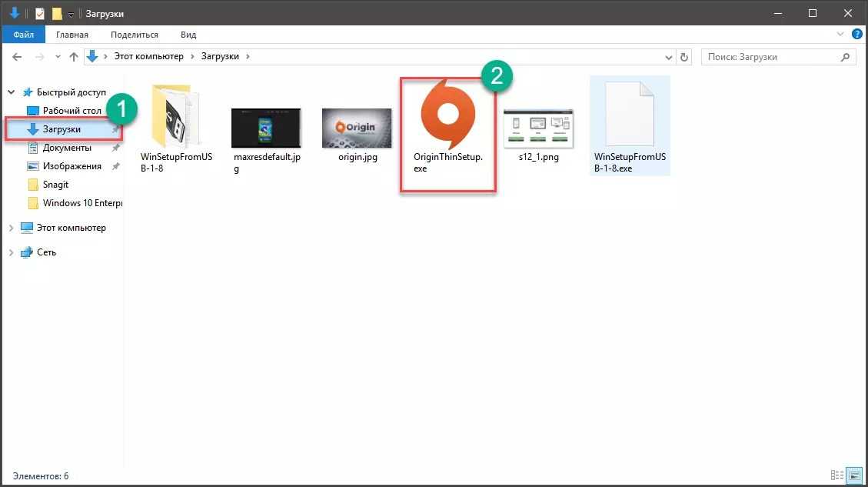Click the New folder quick access icon

click(57, 13)
